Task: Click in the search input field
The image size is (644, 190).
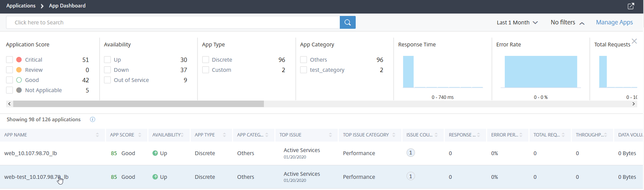Action: (173, 22)
